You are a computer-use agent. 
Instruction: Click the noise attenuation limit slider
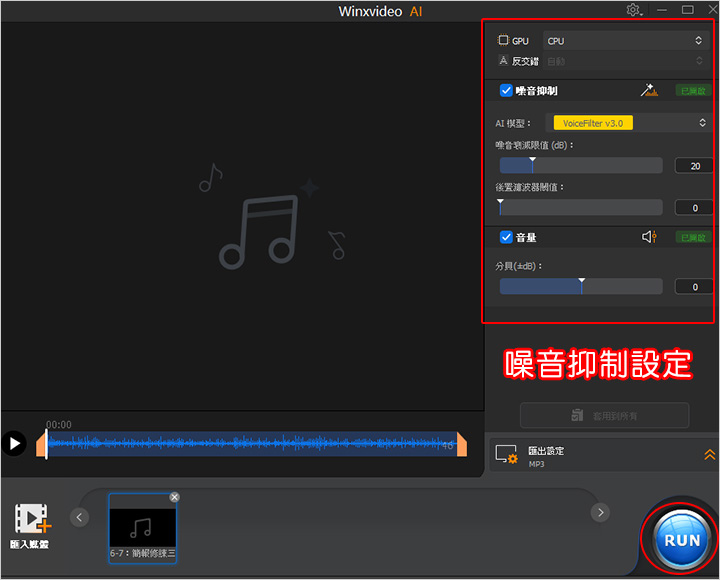[x=581, y=165]
